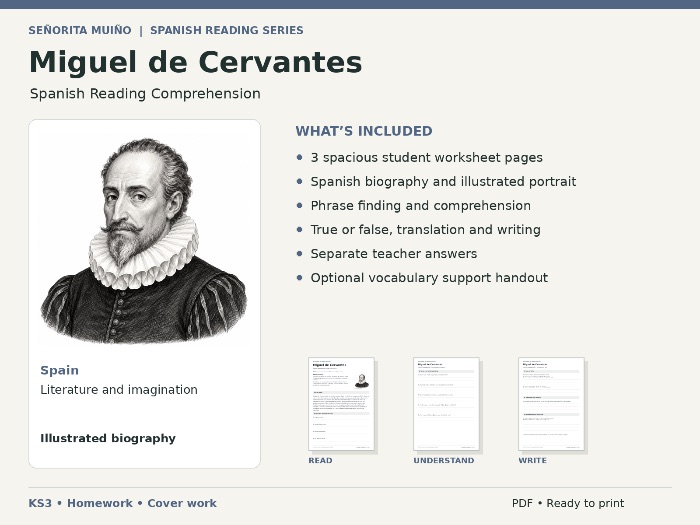Screen dimensions: 700x525
Task: Click 'Separate teacher answers' bullet
Action: coord(394,254)
